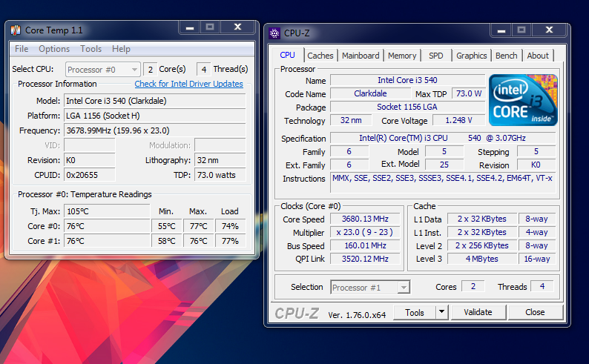Click the Multiplier value 'x 23.0 ( 9 - 23 )'
Viewport: 589px width, 364px height.
pos(365,232)
